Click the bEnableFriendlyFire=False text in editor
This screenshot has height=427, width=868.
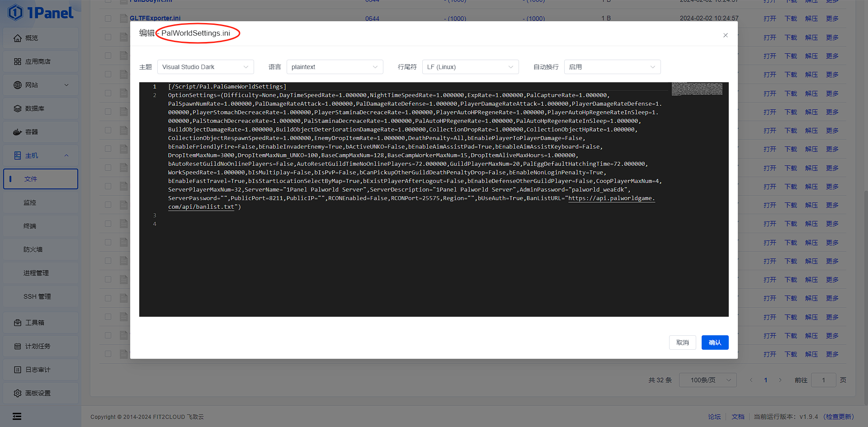(212, 147)
